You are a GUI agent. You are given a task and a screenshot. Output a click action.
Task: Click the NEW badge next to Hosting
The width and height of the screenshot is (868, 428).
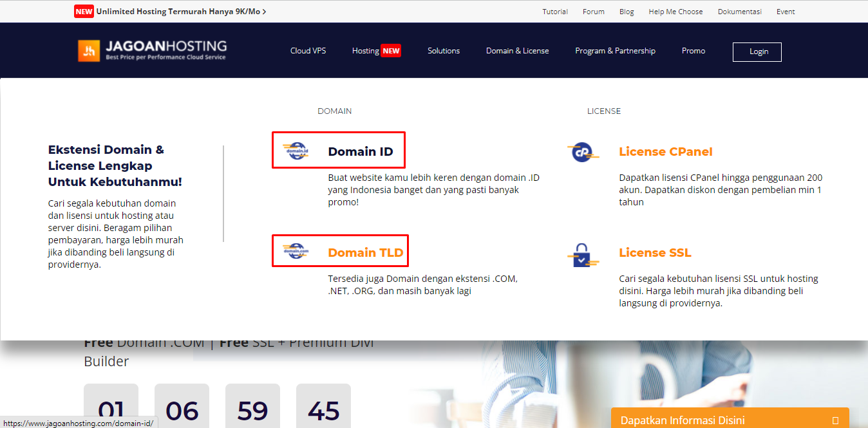point(391,51)
